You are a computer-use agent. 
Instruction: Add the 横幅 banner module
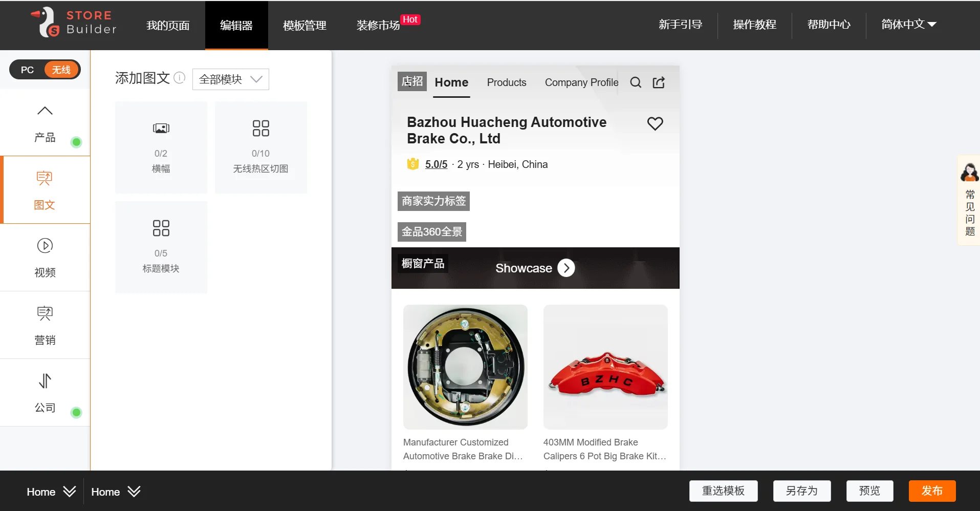point(161,147)
